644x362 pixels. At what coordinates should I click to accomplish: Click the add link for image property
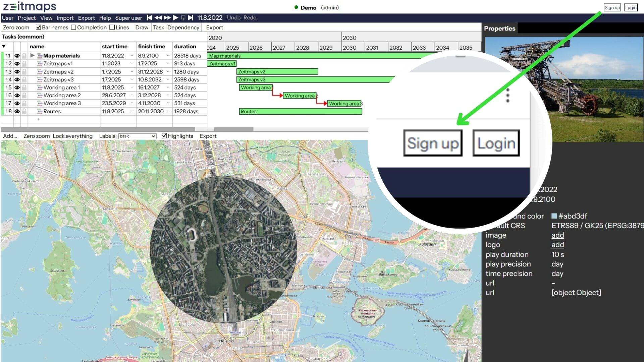point(558,235)
